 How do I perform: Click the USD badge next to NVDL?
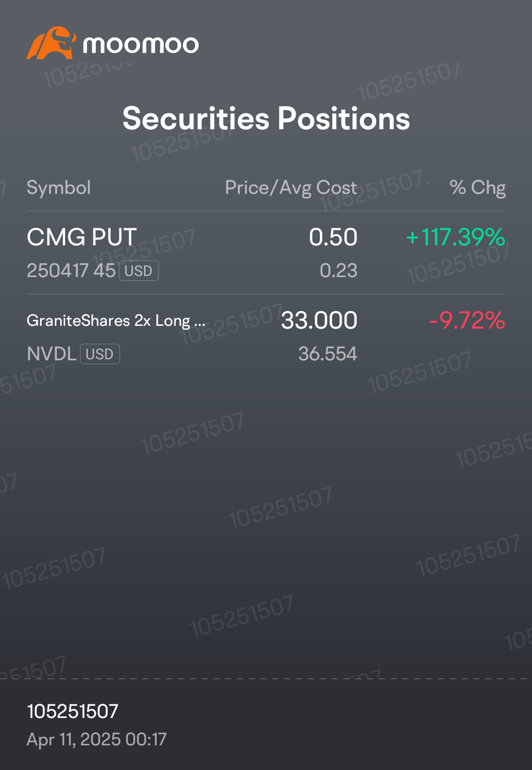tap(100, 354)
